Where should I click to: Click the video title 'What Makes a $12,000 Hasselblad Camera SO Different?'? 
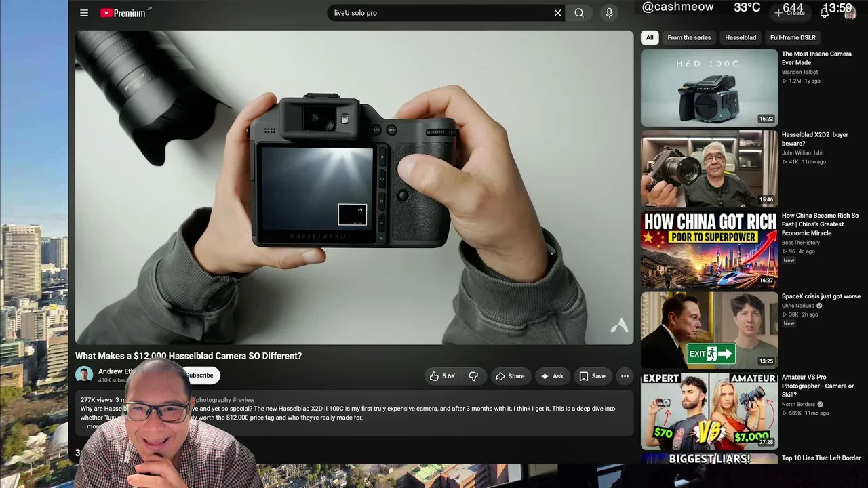[189, 356]
